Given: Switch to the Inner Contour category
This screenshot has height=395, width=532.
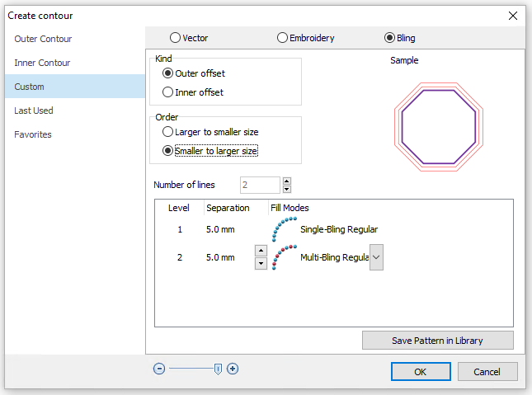Looking at the screenshot, I should pyautogui.click(x=42, y=63).
